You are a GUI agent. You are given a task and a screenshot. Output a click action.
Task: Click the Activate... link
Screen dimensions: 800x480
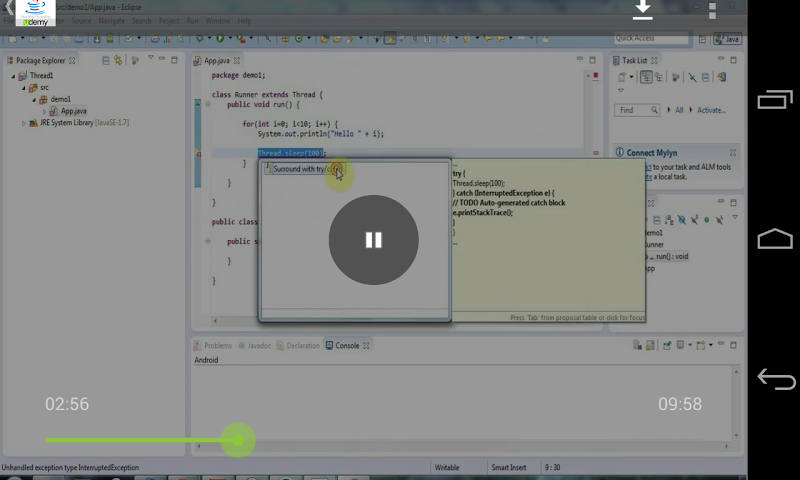[711, 110]
